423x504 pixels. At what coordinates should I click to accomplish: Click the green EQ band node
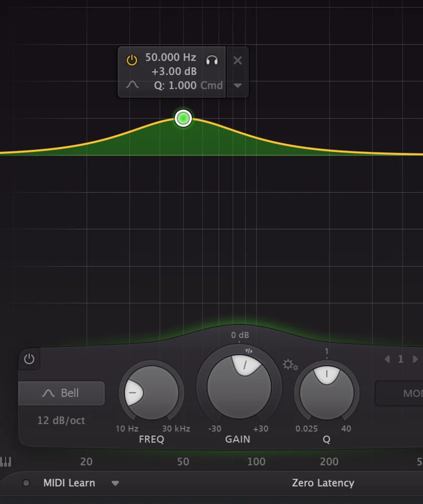tap(183, 119)
